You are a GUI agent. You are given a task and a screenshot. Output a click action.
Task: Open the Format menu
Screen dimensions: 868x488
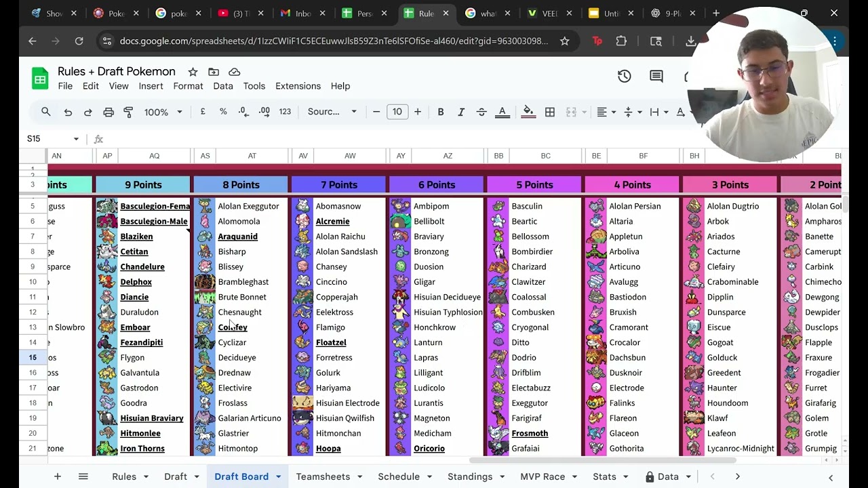(x=188, y=86)
